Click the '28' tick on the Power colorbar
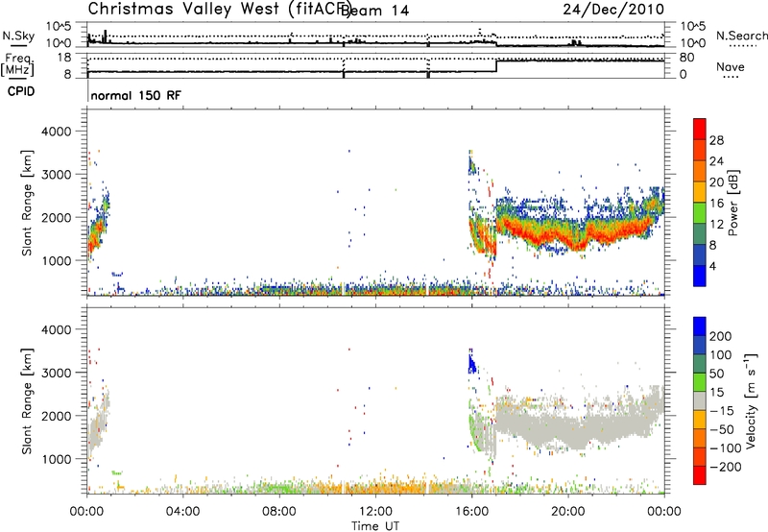The height and width of the screenshot is (532, 768). (716, 140)
